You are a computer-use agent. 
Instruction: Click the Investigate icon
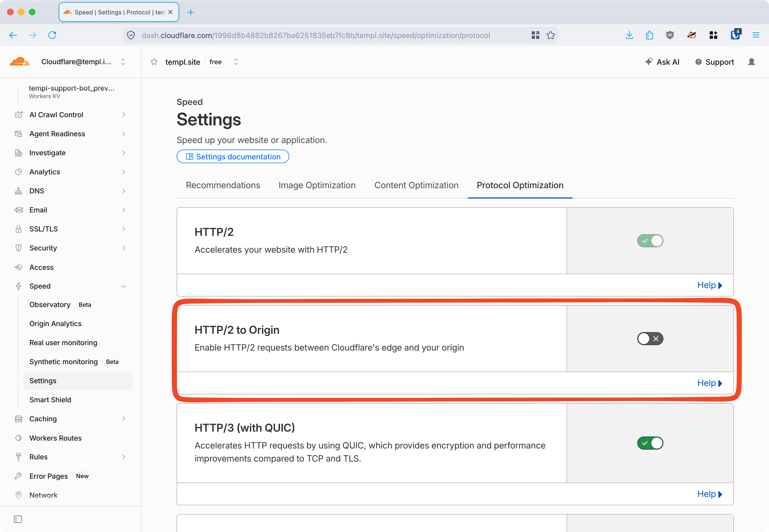click(19, 153)
